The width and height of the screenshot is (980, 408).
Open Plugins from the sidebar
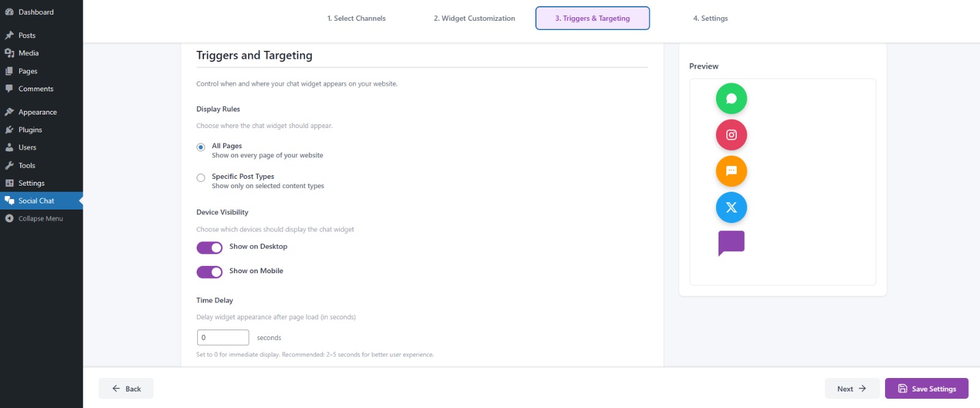pos(30,130)
